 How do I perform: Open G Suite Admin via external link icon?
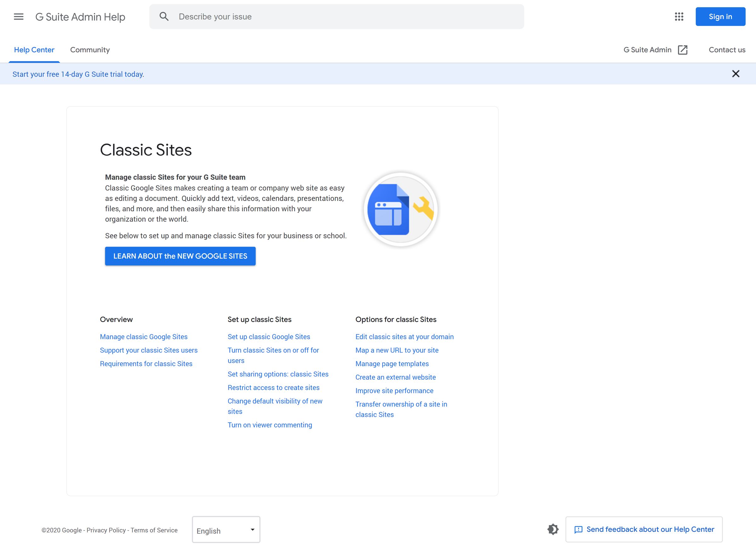(682, 50)
